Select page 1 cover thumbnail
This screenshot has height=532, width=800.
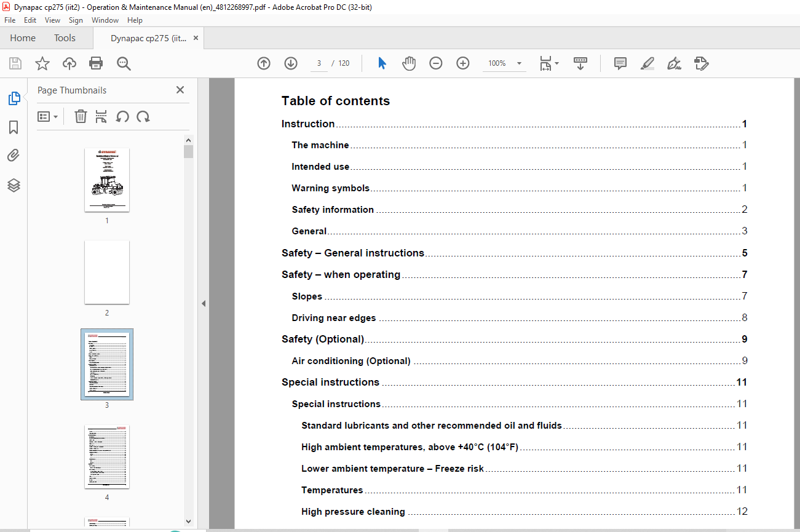[x=107, y=180]
